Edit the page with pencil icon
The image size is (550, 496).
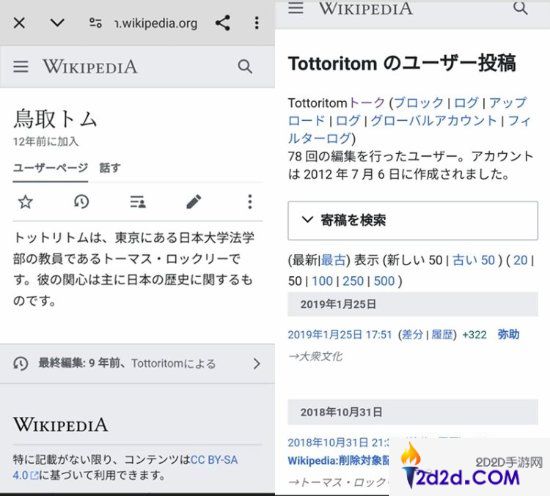coord(194,202)
